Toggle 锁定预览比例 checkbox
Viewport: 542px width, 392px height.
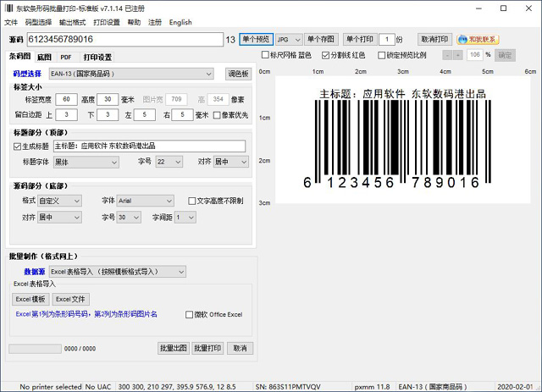pyautogui.click(x=381, y=55)
